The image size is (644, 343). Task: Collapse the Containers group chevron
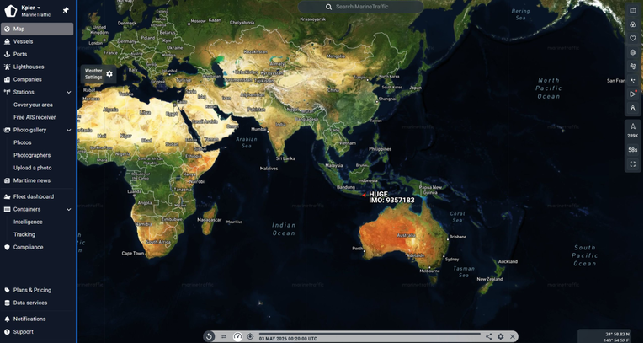tap(68, 209)
